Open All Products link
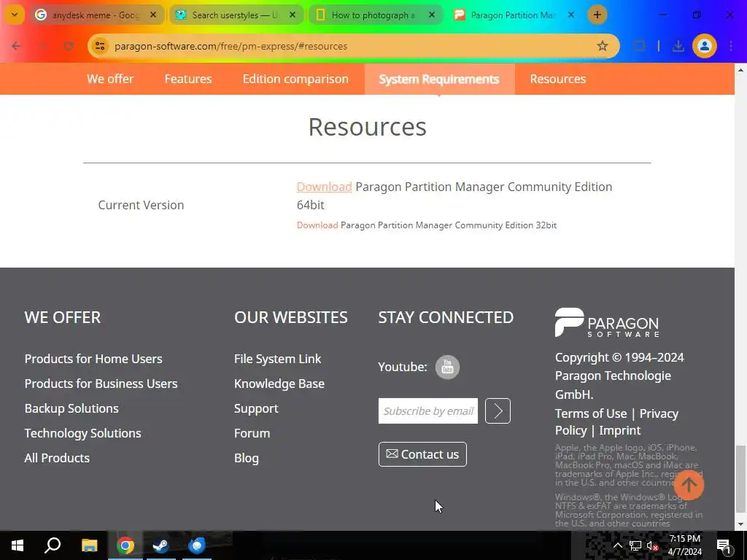747x560 pixels. (x=57, y=458)
